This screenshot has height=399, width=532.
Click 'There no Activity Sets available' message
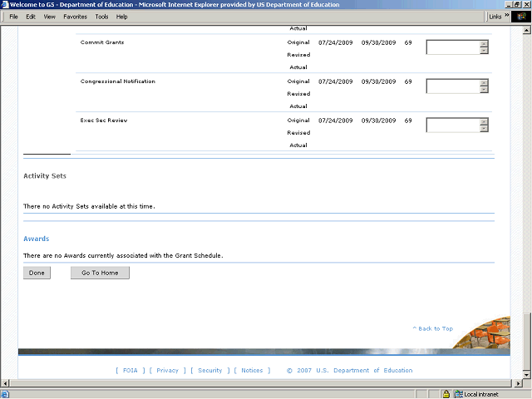pyautogui.click(x=89, y=206)
